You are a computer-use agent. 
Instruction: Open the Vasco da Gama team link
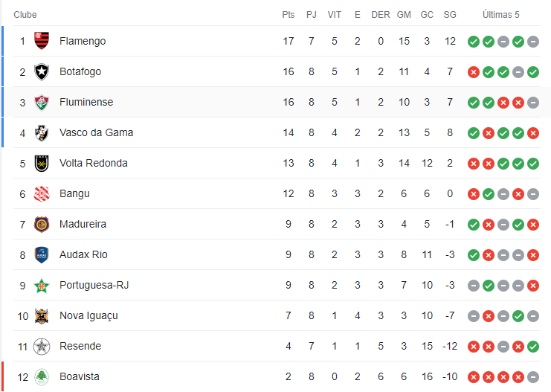click(96, 132)
